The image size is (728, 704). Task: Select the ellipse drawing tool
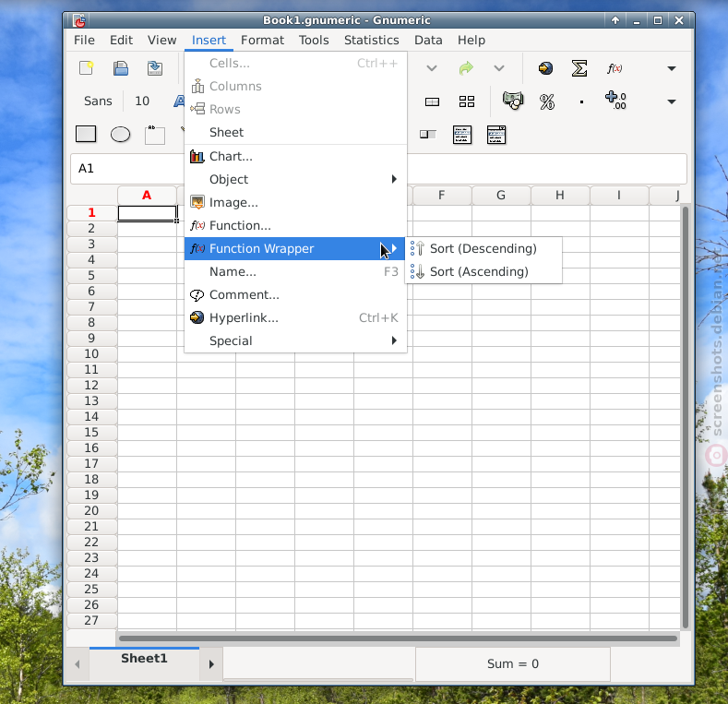[120, 134]
